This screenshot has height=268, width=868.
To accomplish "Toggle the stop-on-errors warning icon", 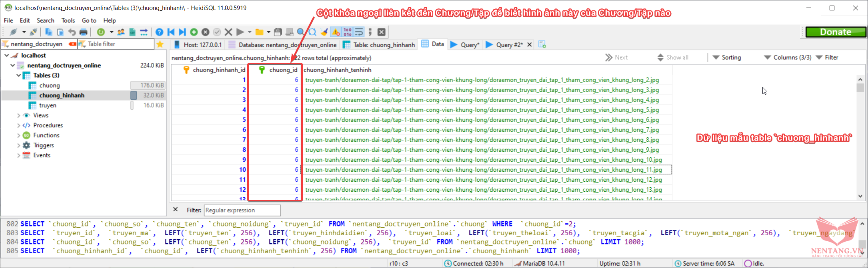I will (336, 32).
